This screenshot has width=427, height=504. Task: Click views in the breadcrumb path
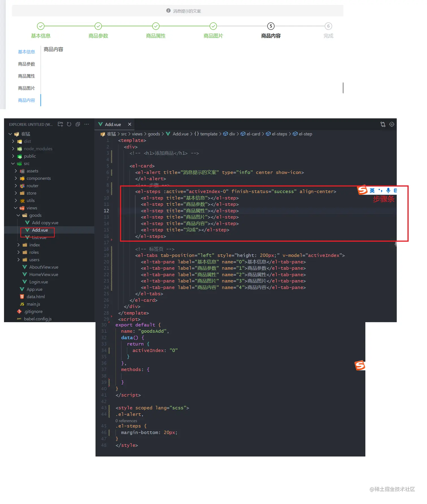point(137,134)
